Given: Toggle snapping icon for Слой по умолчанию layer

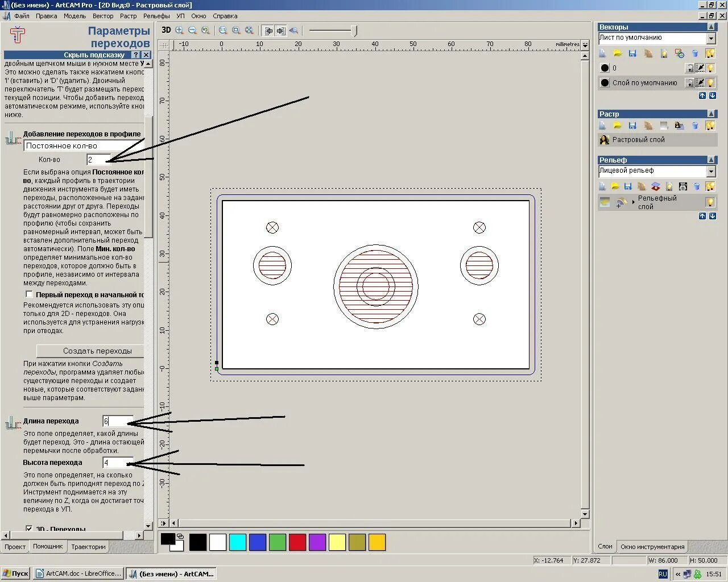Looking at the screenshot, I should pos(701,82).
